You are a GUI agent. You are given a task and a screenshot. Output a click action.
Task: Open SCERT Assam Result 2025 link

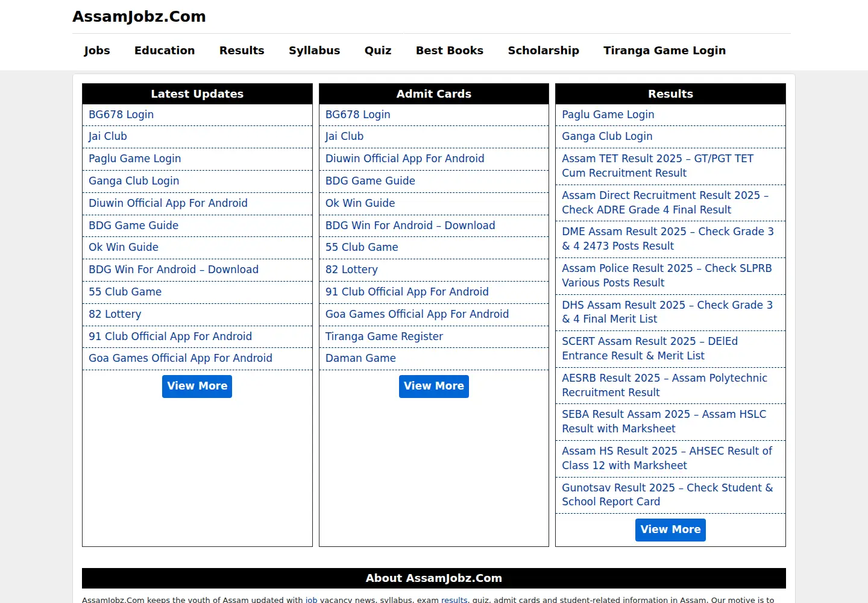(650, 349)
